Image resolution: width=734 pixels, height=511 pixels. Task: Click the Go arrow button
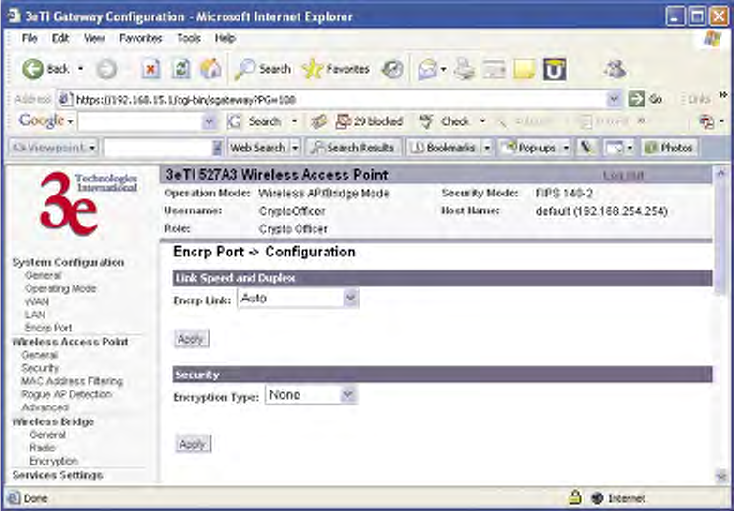click(645, 99)
